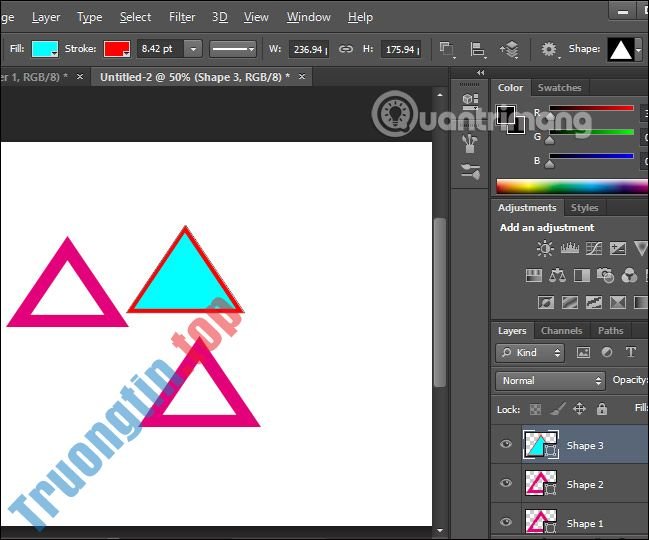Viewport: 649px width, 540px height.
Task: Add a Posterize adjustment
Action: click(x=570, y=302)
